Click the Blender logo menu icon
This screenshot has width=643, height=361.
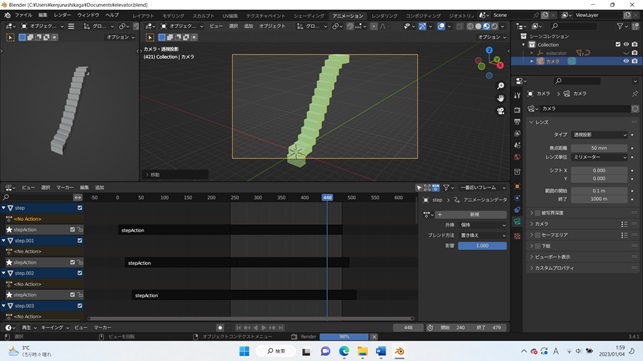click(x=7, y=15)
